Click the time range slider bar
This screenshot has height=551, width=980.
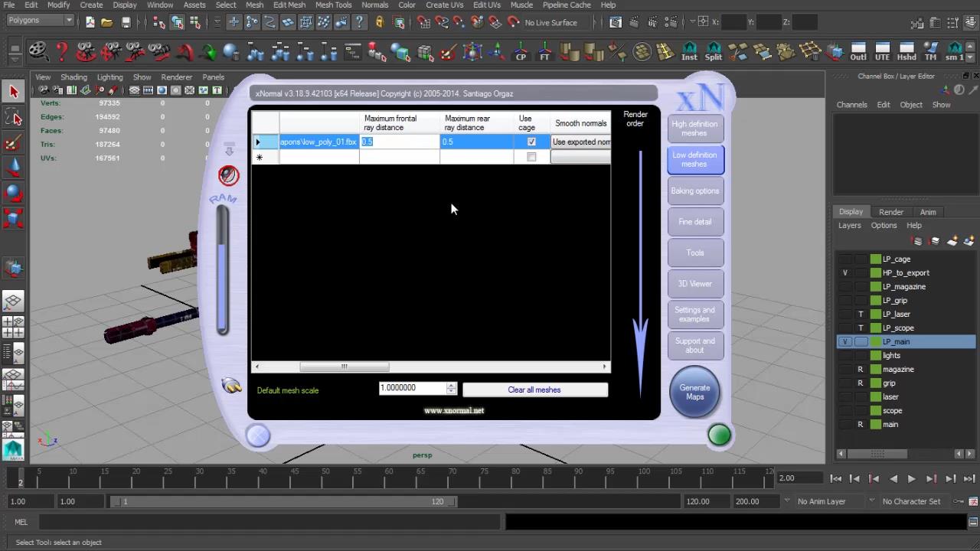[x=283, y=501]
